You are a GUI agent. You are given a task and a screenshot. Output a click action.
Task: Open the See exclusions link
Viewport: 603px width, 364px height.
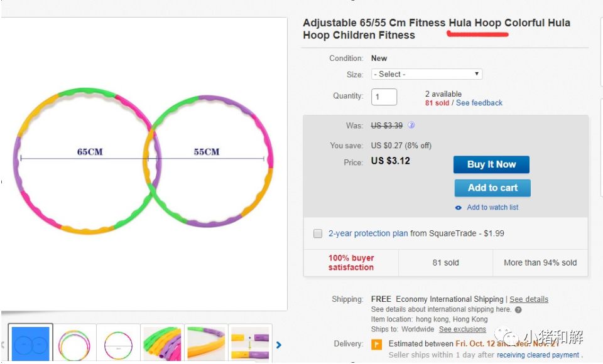[x=462, y=329]
